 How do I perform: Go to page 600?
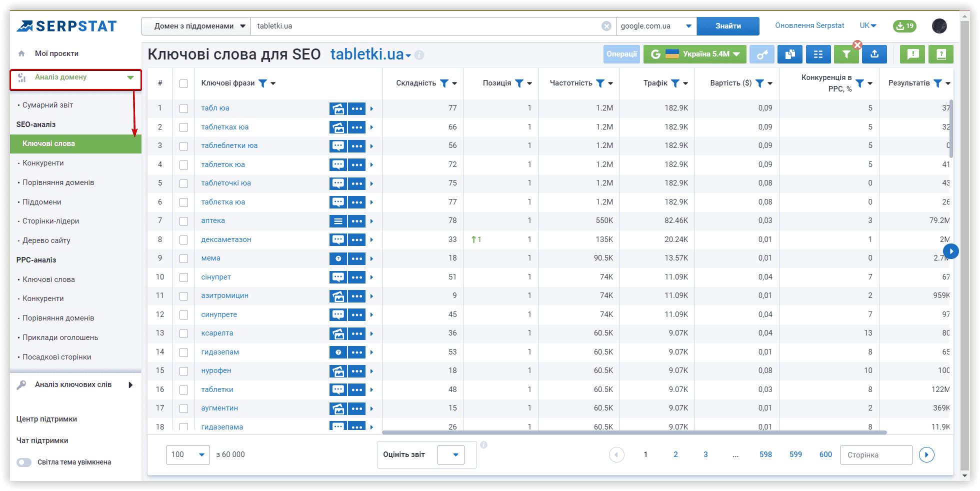coord(825,454)
